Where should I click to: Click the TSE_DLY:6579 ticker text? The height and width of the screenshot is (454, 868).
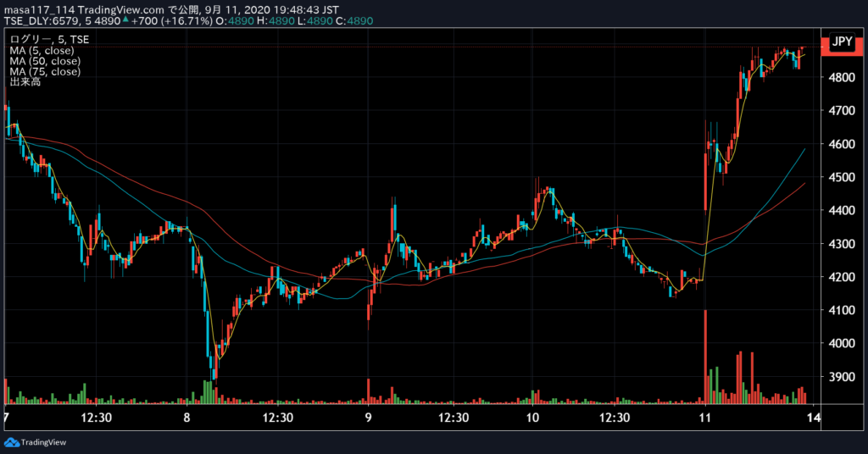42,21
